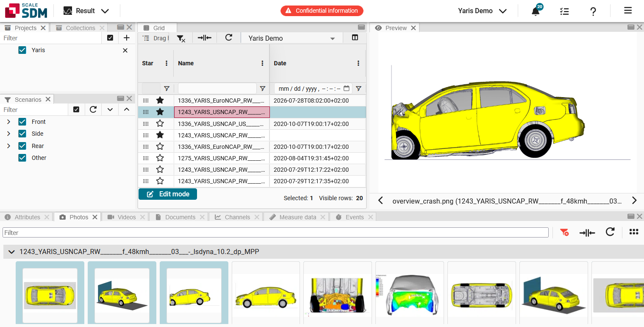Expand the Rear scenario node
Image resolution: width=644 pixels, height=327 pixels.
(8, 146)
